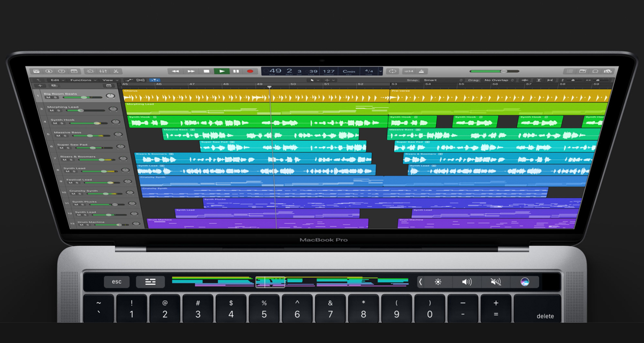Click the metronome icon

click(x=421, y=71)
